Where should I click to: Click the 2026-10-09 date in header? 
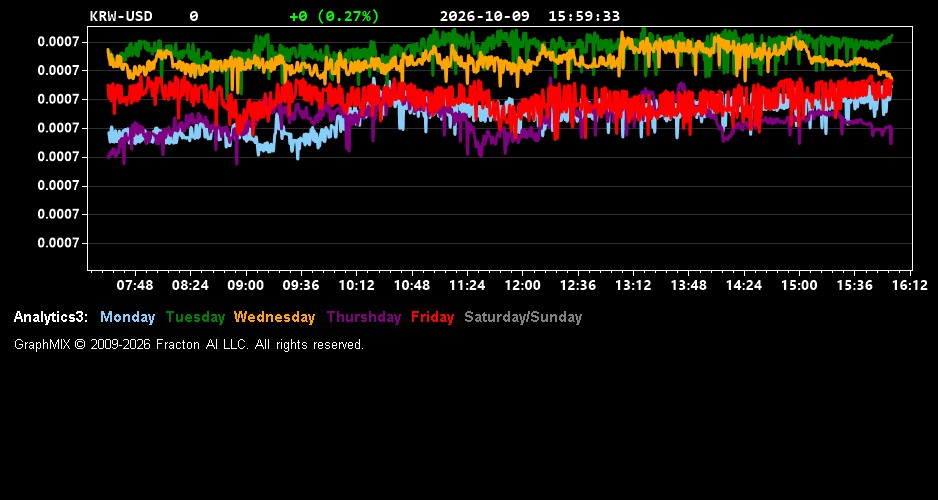[x=485, y=16]
